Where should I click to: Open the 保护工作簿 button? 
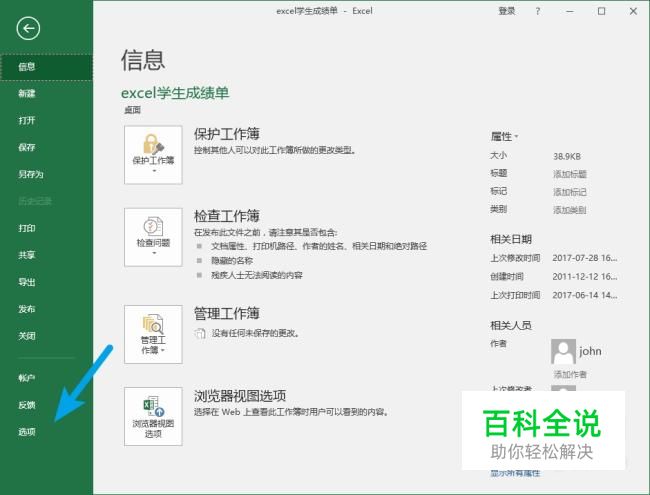coord(153,155)
